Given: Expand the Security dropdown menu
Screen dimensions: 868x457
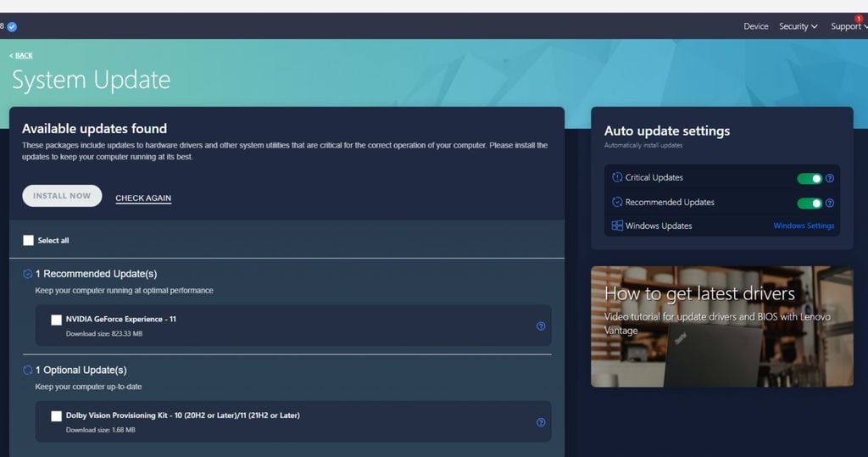Looking at the screenshot, I should 798,26.
